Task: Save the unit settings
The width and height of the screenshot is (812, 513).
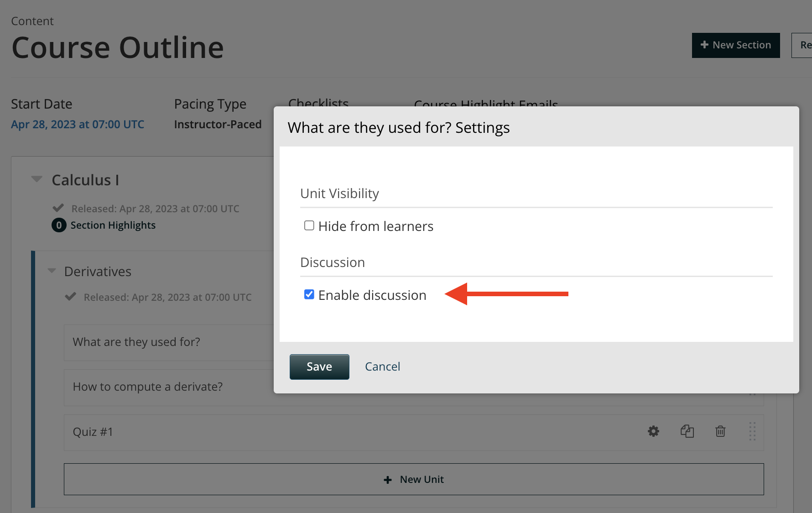Action: (x=319, y=367)
